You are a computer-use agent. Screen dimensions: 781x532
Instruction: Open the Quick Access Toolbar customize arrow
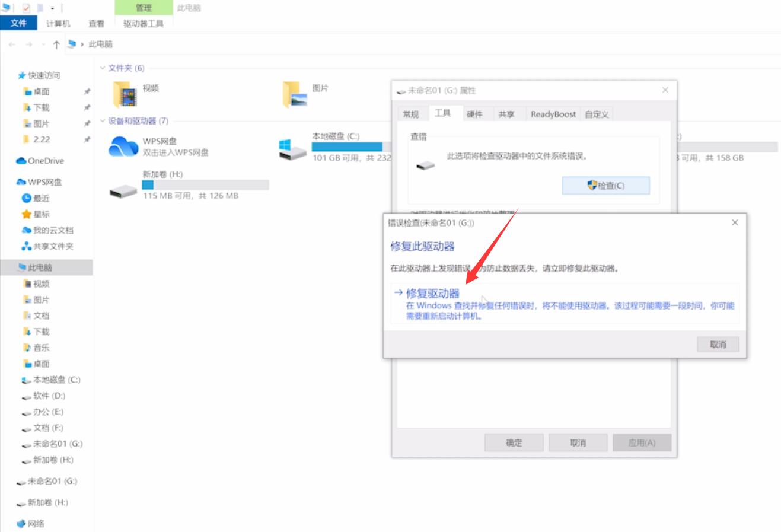[x=52, y=8]
